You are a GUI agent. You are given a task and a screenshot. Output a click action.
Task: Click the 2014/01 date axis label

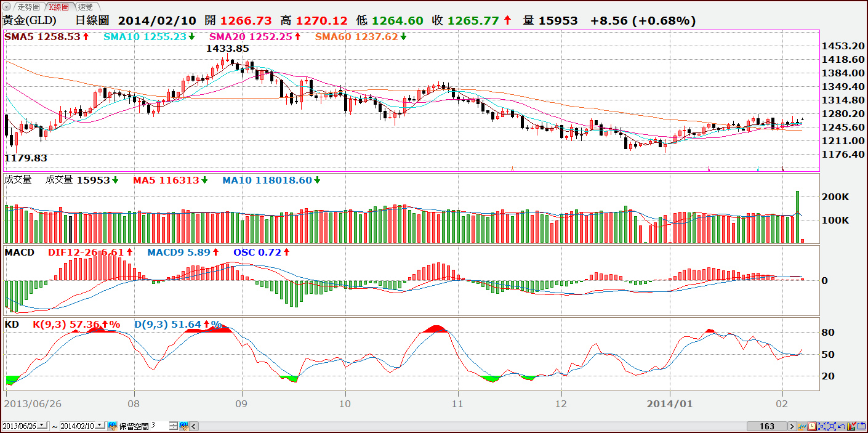pos(670,403)
